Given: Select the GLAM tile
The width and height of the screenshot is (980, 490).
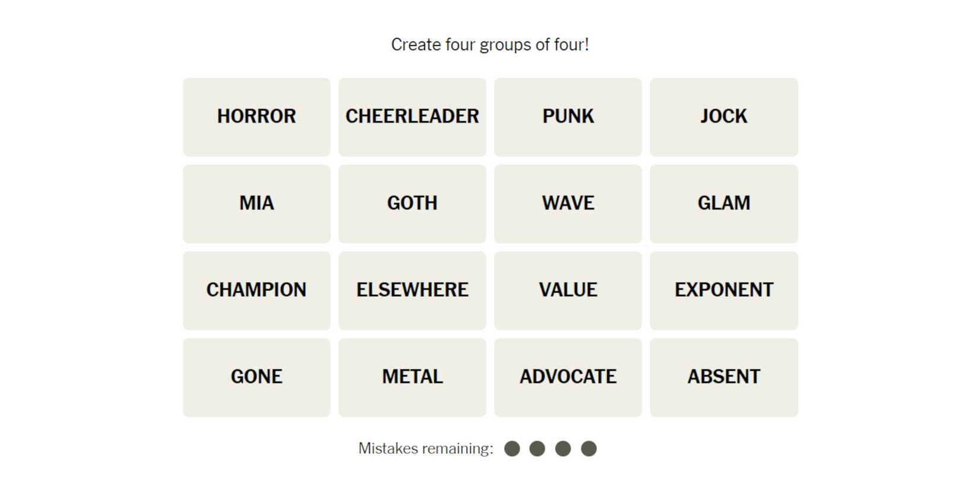Looking at the screenshot, I should (723, 204).
